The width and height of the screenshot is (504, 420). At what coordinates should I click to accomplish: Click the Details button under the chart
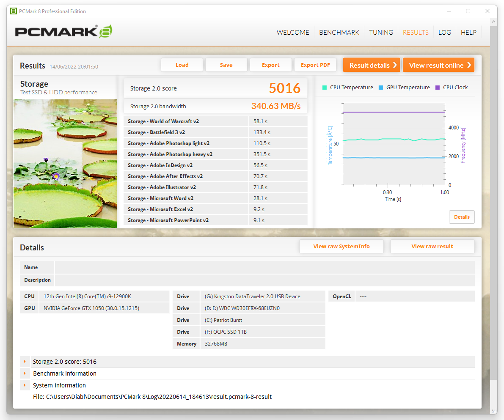(462, 217)
